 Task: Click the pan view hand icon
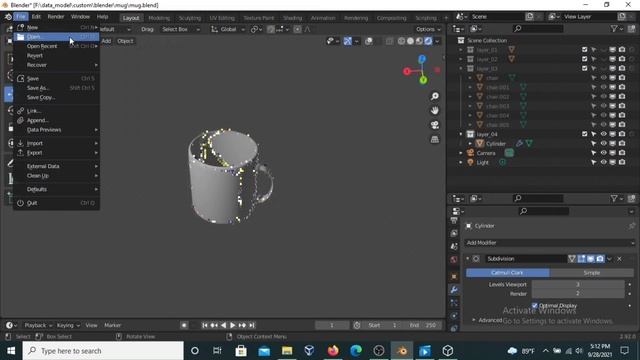[x=435, y=111]
